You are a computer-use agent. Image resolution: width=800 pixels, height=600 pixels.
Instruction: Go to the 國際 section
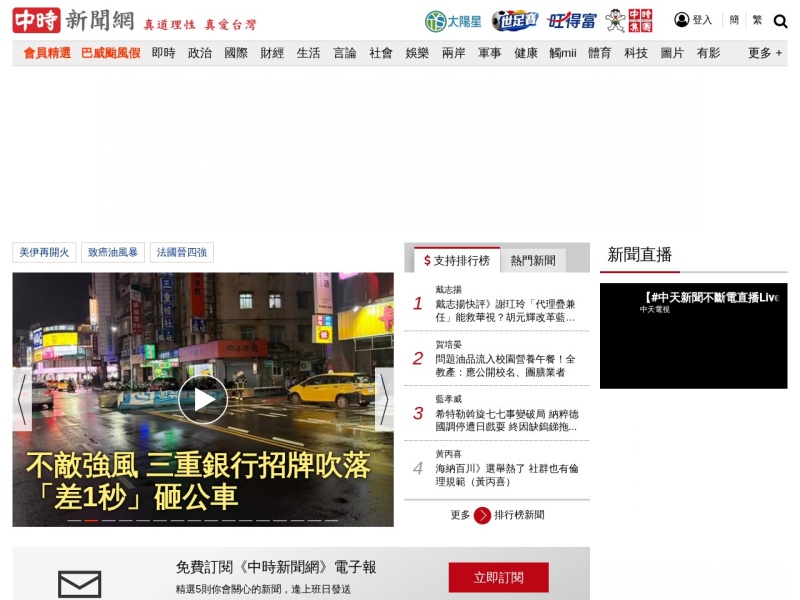tap(236, 53)
